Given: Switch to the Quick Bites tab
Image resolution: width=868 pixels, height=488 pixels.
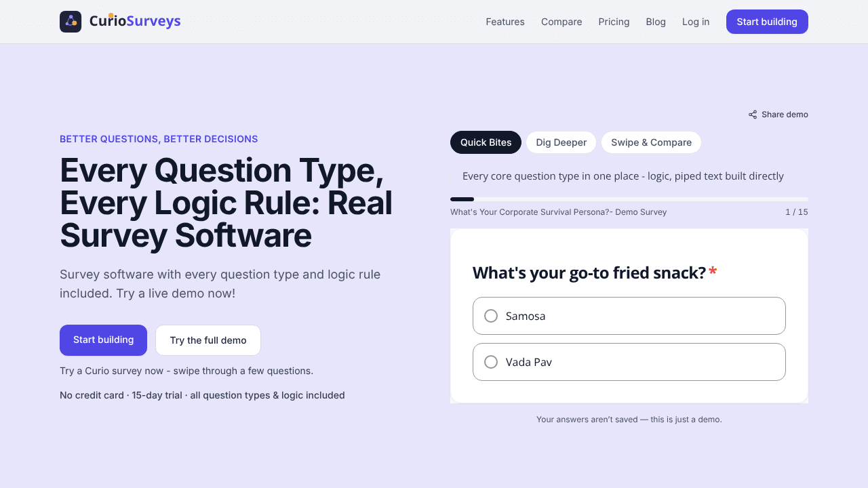Looking at the screenshot, I should tap(486, 142).
